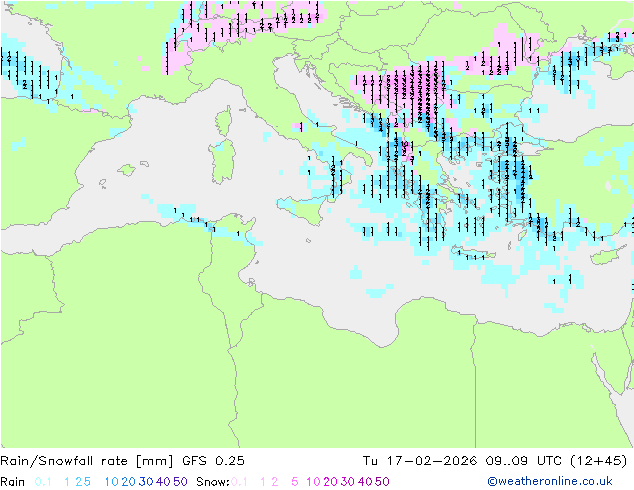Pick the Snow 0.1 legend color value
Viewport: 634px width, 490px height.
(x=239, y=482)
